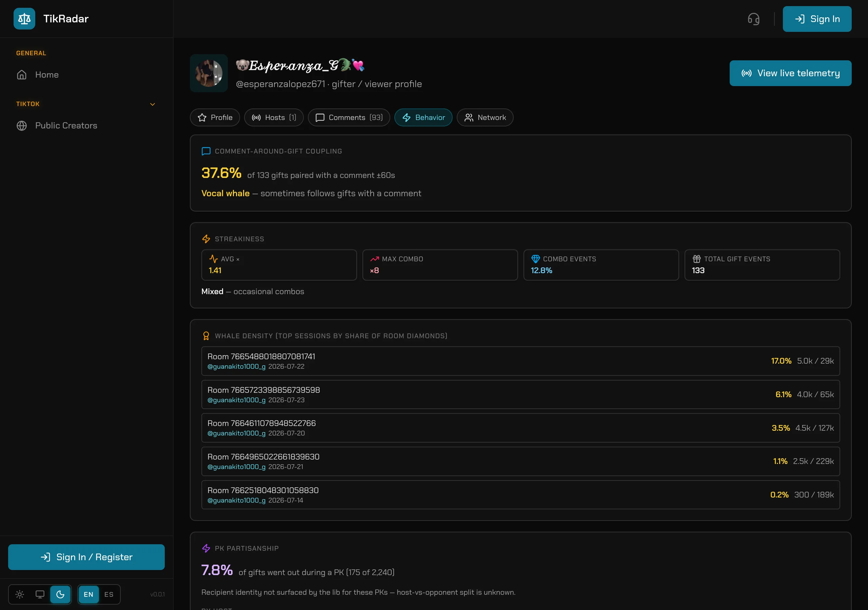Image resolution: width=868 pixels, height=610 pixels.
Task: Click the Vocal whale label
Action: (x=225, y=194)
